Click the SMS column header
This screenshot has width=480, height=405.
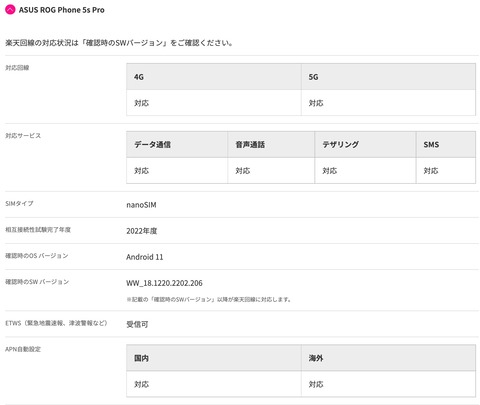(x=446, y=144)
